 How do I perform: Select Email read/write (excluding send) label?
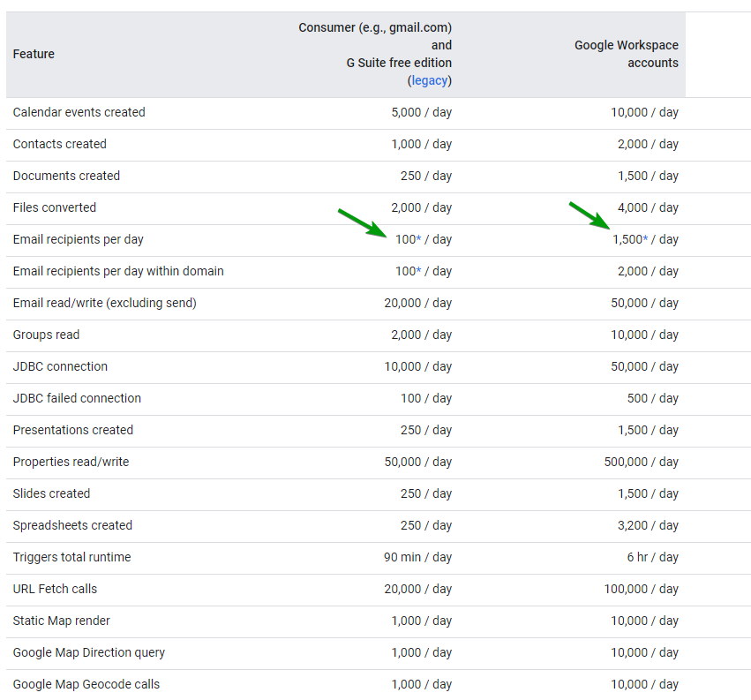click(104, 303)
